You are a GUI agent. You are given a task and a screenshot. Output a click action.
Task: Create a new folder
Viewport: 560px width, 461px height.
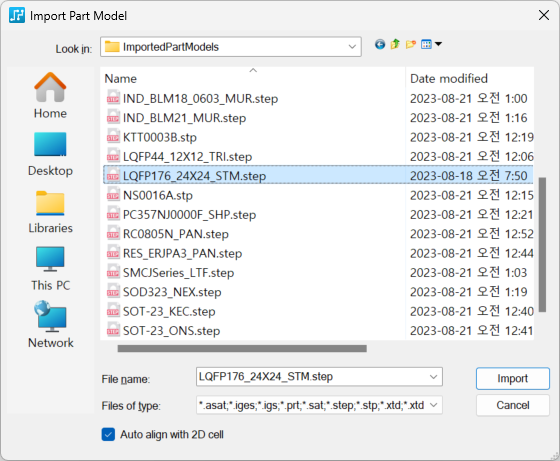click(x=411, y=45)
